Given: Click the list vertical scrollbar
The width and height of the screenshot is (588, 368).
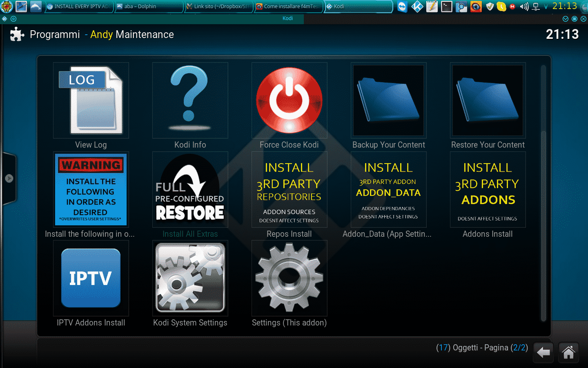Looking at the screenshot, I should [x=543, y=192].
